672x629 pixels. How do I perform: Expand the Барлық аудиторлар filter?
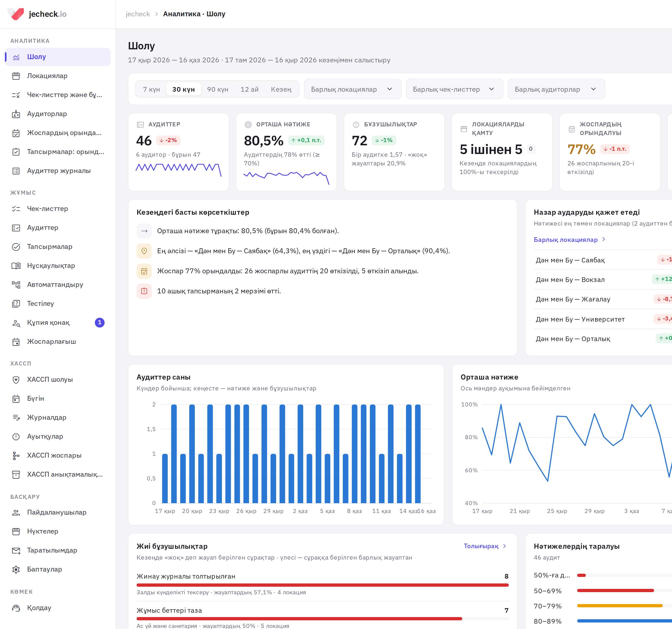(556, 89)
